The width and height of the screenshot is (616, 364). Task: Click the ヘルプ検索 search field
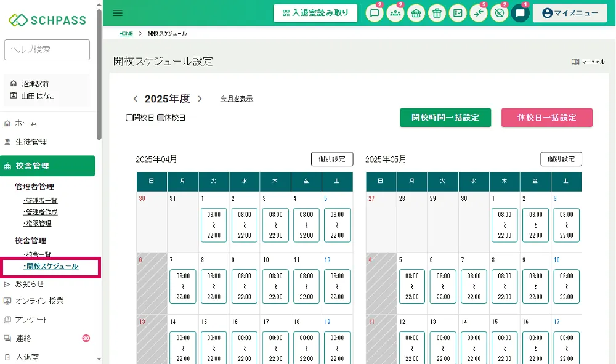[47, 49]
